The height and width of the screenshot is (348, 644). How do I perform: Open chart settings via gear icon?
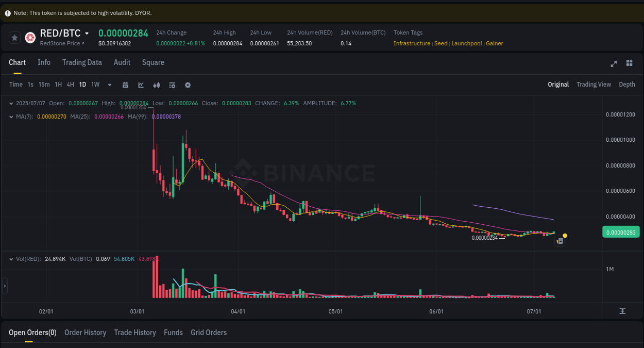188,85
